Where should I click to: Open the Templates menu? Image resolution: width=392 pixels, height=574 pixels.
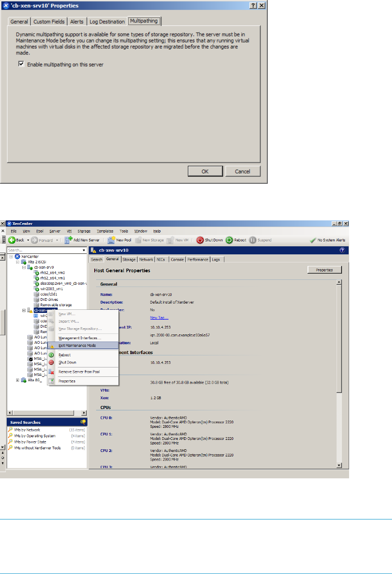[x=105, y=231]
